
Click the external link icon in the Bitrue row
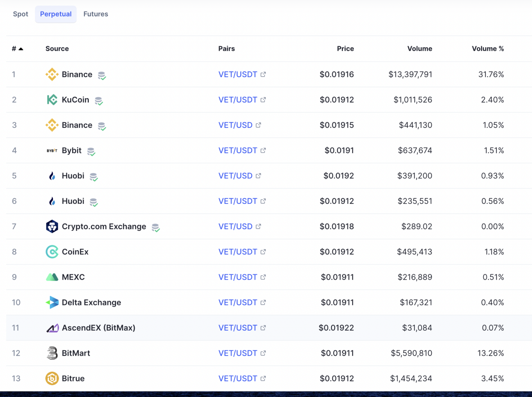tap(263, 378)
